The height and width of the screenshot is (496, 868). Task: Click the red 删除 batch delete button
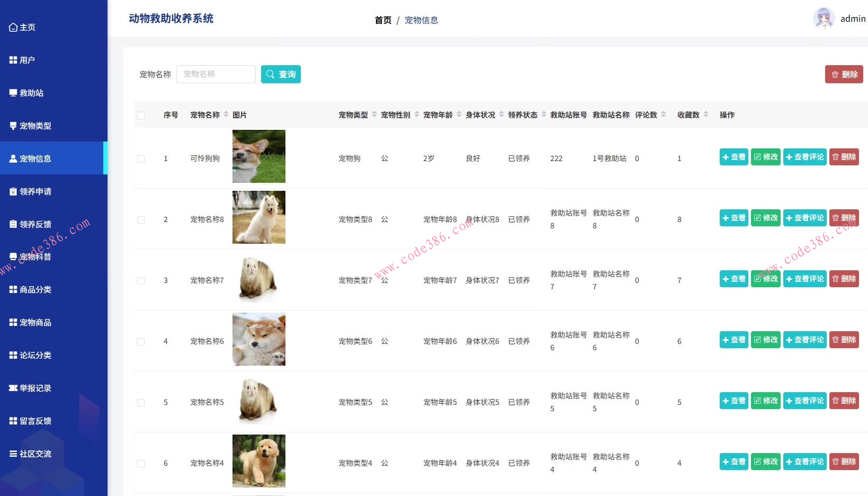844,74
